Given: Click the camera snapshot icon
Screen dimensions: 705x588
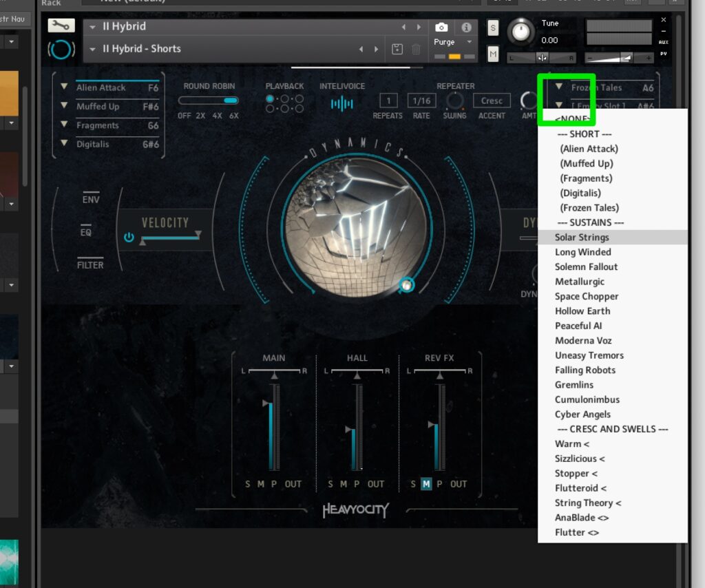Looking at the screenshot, I should (x=442, y=28).
